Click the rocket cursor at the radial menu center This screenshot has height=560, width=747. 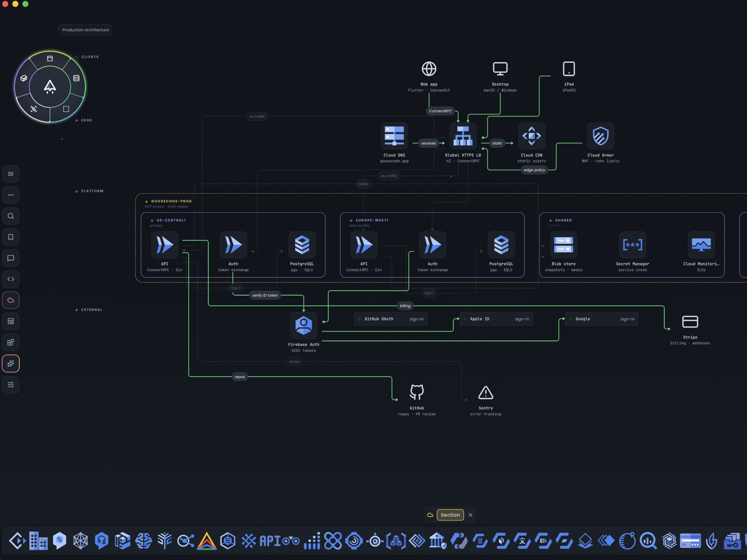50,87
